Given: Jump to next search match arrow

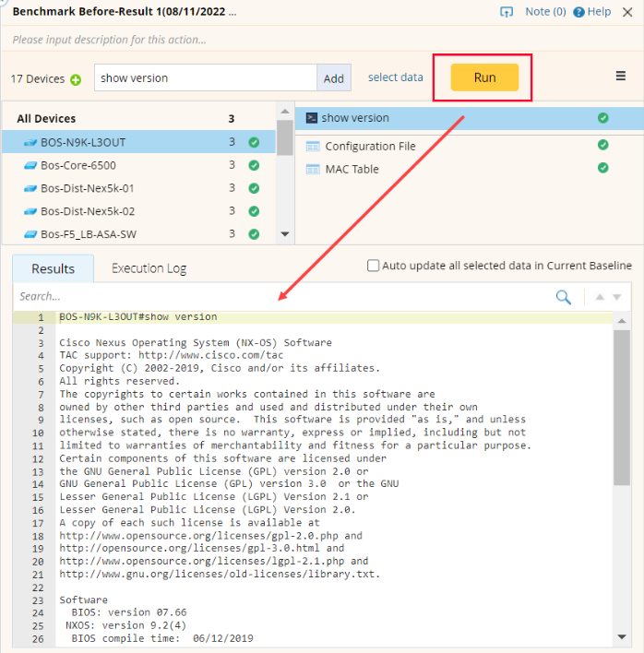Looking at the screenshot, I should [x=617, y=297].
